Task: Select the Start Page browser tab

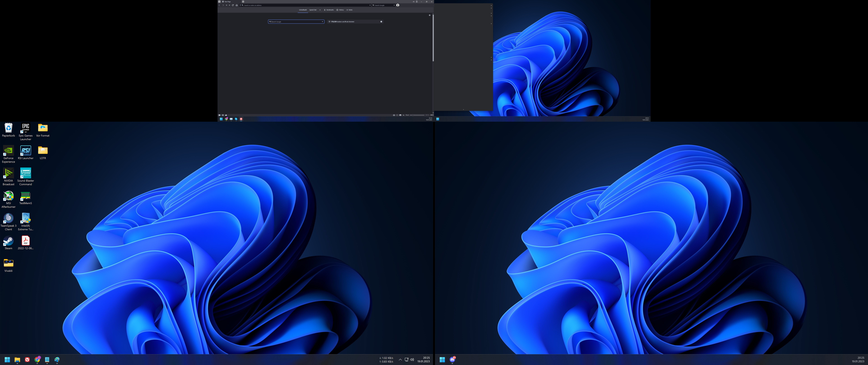Action: coord(231,2)
